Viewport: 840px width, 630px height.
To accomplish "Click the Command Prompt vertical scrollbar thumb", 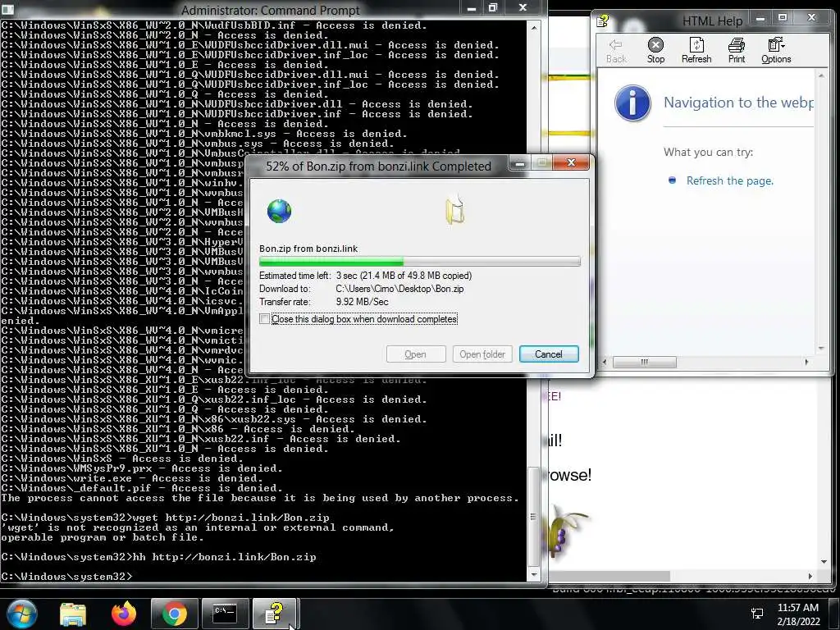I will coord(533,517).
